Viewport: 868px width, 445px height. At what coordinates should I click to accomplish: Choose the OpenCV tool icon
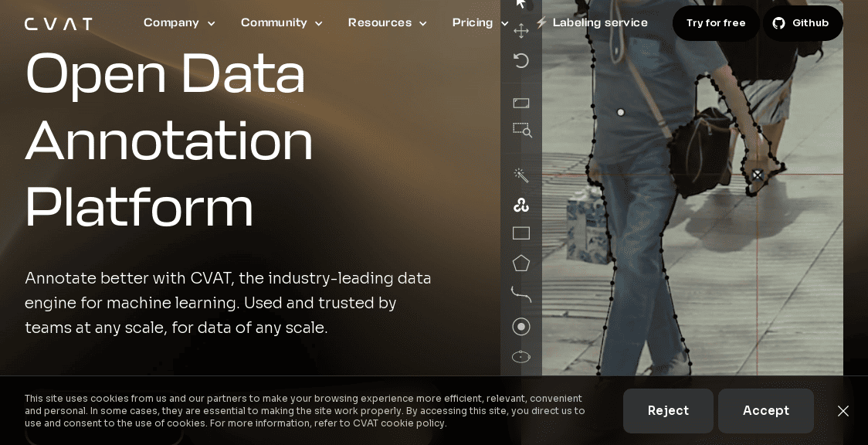521,205
